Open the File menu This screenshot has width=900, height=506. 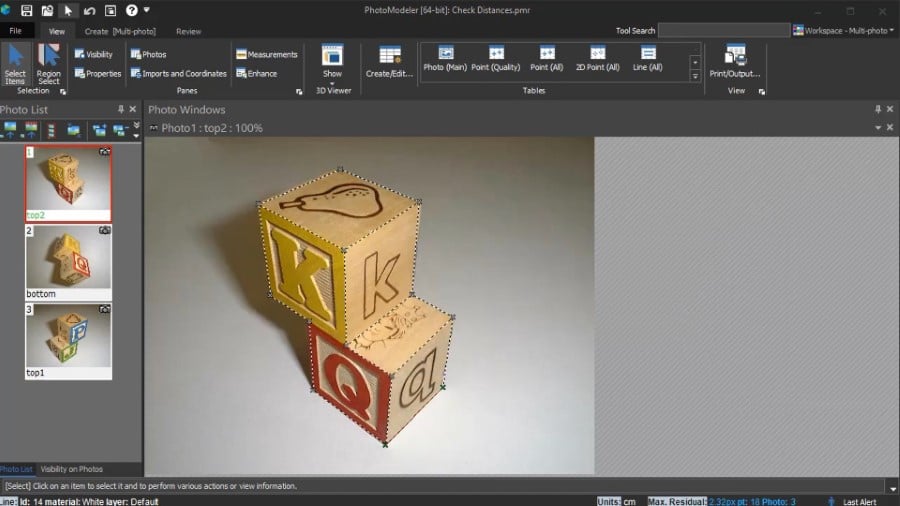[x=16, y=31]
